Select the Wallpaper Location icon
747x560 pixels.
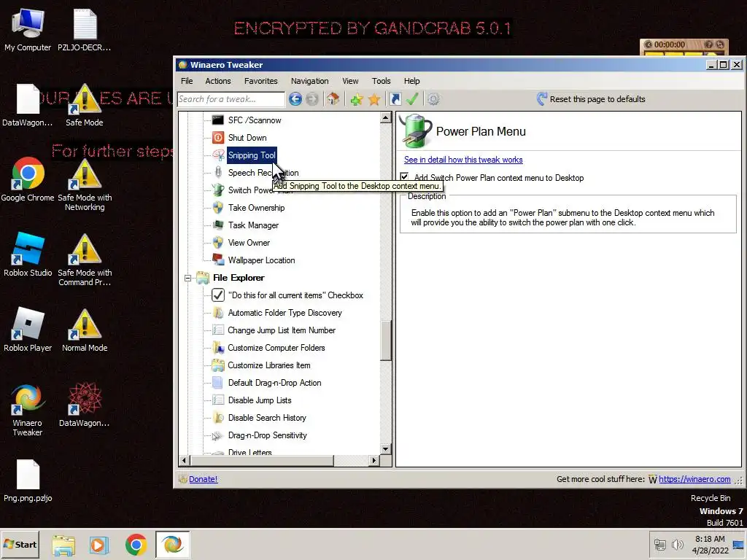(217, 260)
